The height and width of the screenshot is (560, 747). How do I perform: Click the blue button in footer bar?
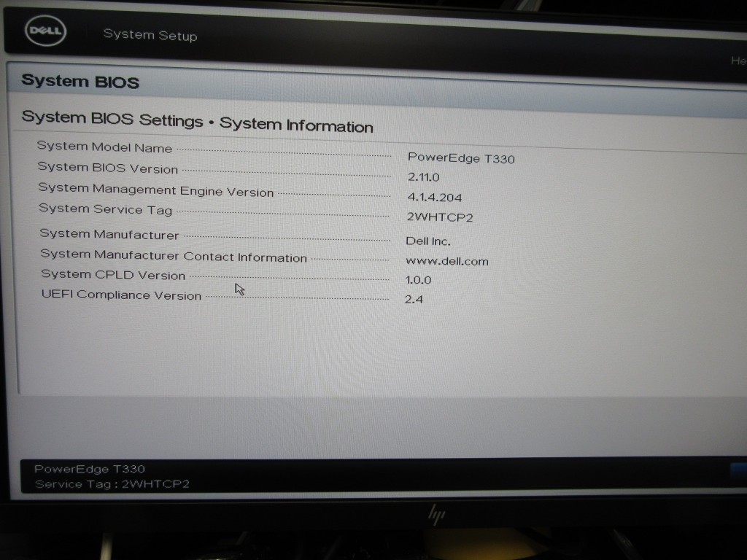[x=738, y=469]
